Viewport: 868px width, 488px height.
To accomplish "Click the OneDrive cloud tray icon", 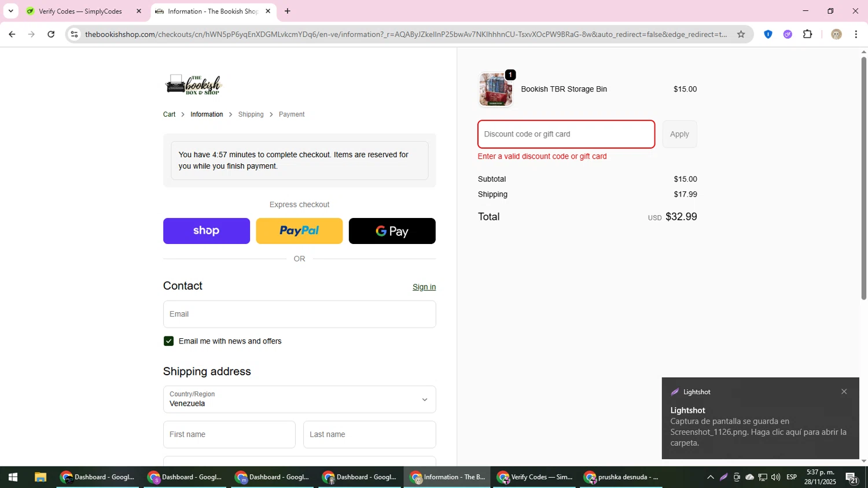I will [x=750, y=477].
